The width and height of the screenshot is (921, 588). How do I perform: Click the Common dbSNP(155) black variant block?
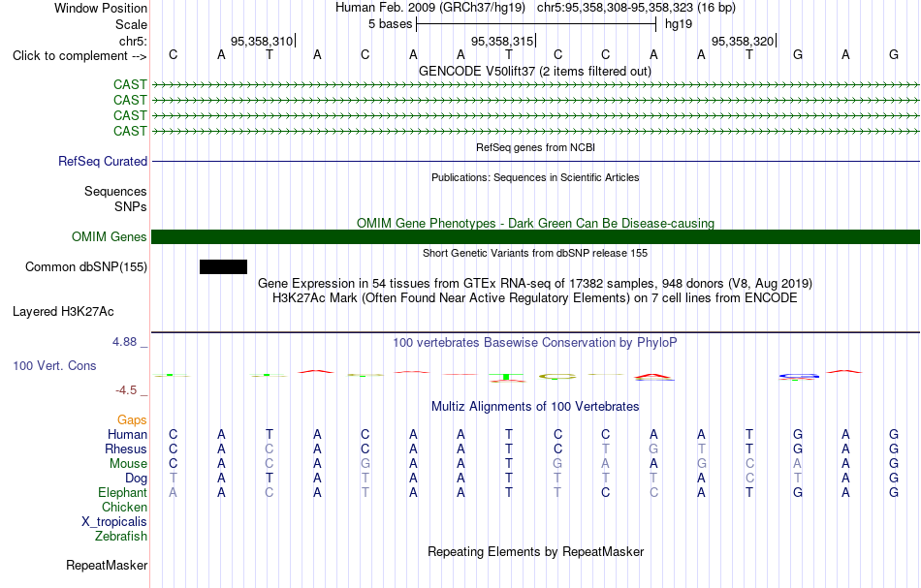[223, 267]
